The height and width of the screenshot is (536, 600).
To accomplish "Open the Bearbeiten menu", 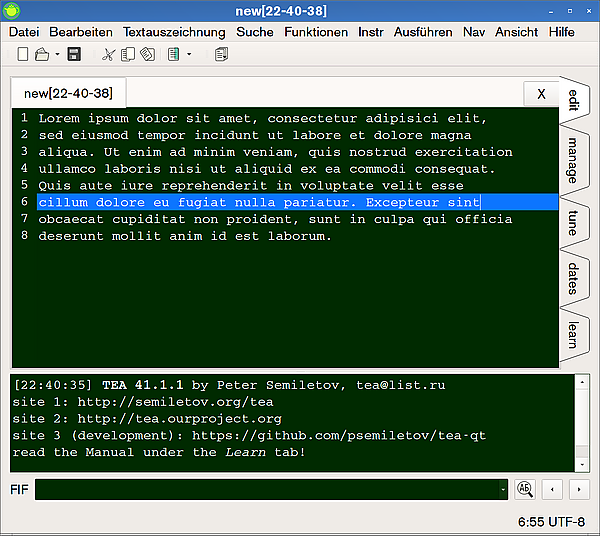I will point(81,32).
